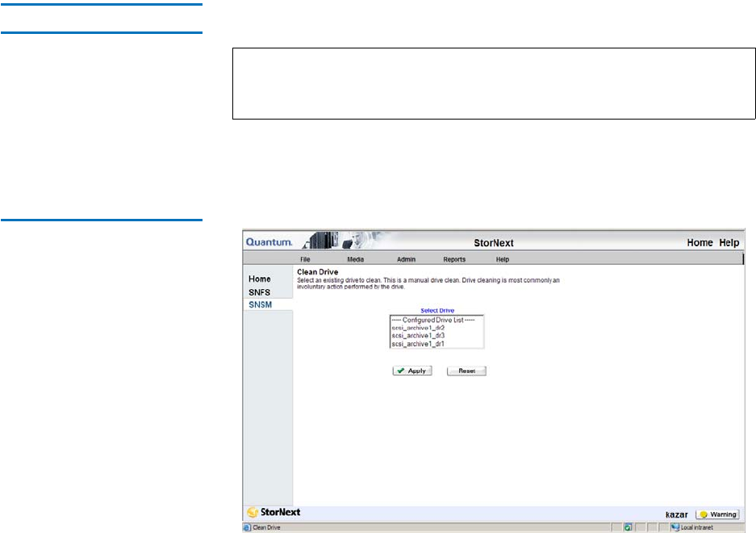
Task: Click the Clean Drive status bar text
Action: coord(266,527)
